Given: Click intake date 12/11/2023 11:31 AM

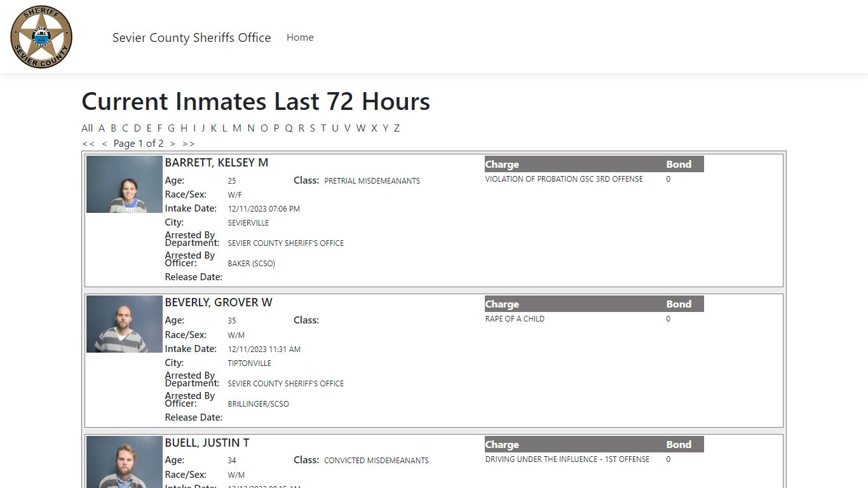Looking at the screenshot, I should pyautogui.click(x=264, y=349).
